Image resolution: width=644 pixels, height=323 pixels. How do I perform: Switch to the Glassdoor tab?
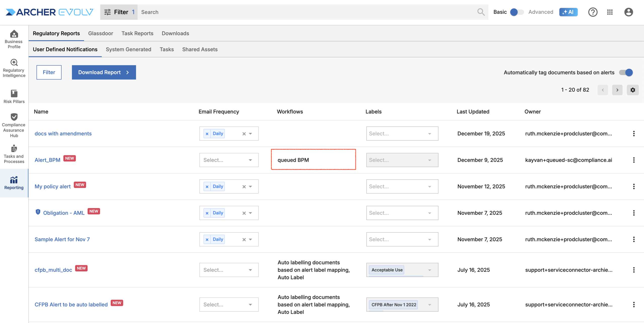tap(100, 33)
